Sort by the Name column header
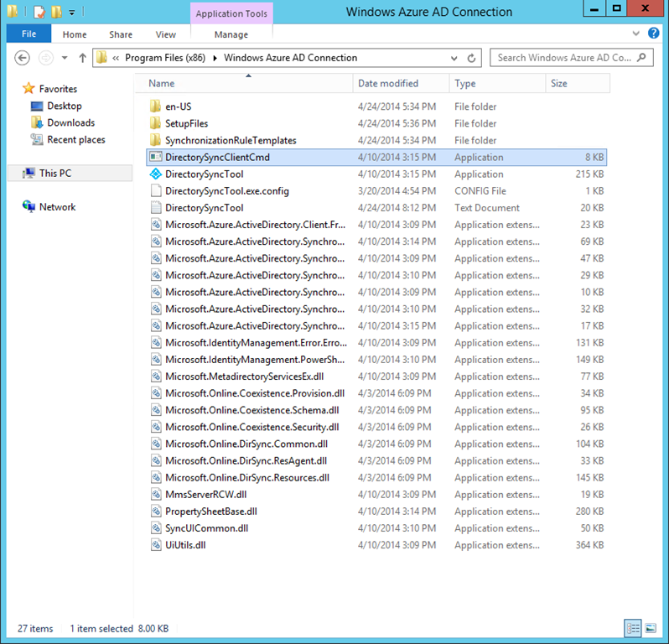The height and width of the screenshot is (644, 669). click(244, 84)
